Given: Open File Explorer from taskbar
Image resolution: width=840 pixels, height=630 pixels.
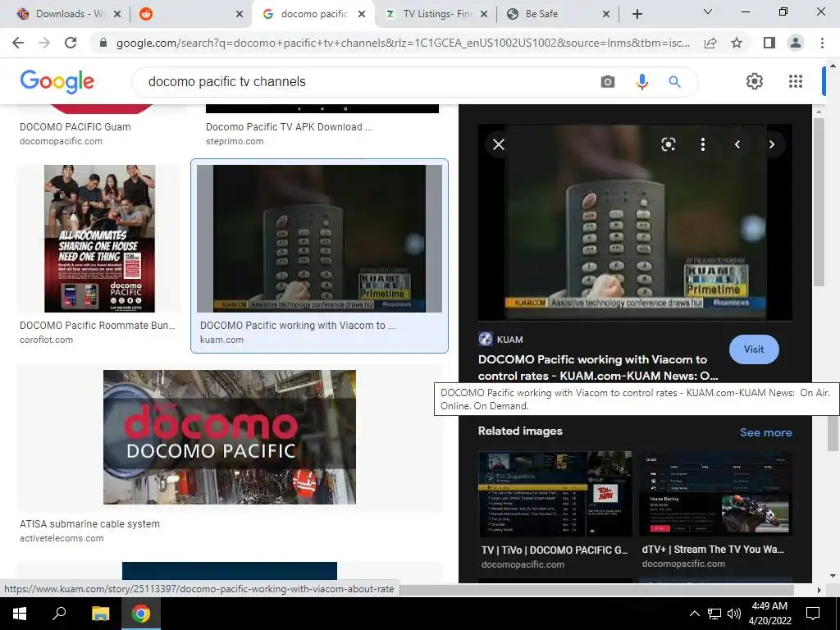Looking at the screenshot, I should [100, 614].
